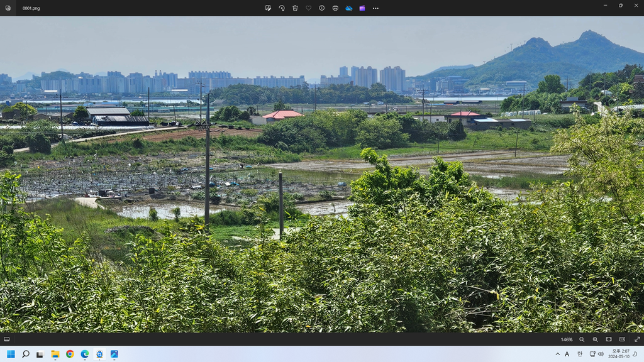Add photo to favorites with heart
The height and width of the screenshot is (362, 644).
(308, 8)
